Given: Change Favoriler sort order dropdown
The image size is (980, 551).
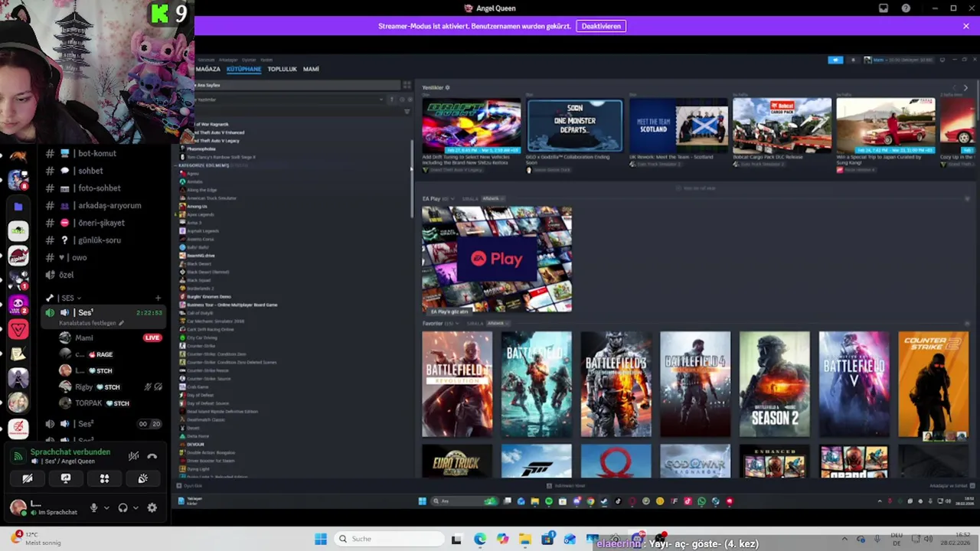Looking at the screenshot, I should [x=499, y=324].
